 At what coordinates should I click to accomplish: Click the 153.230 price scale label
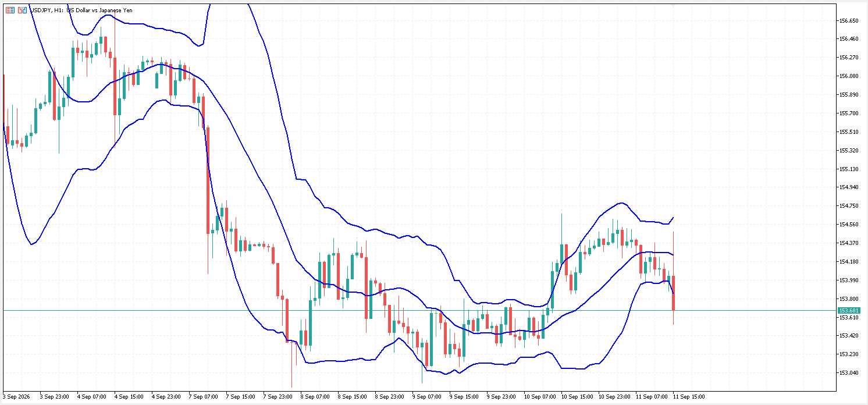[x=849, y=354]
